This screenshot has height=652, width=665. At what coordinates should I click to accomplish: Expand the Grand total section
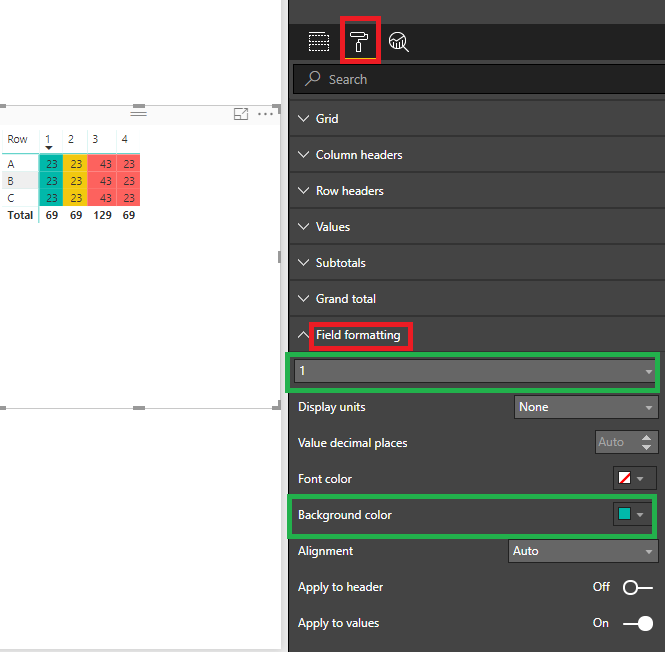tap(477, 299)
